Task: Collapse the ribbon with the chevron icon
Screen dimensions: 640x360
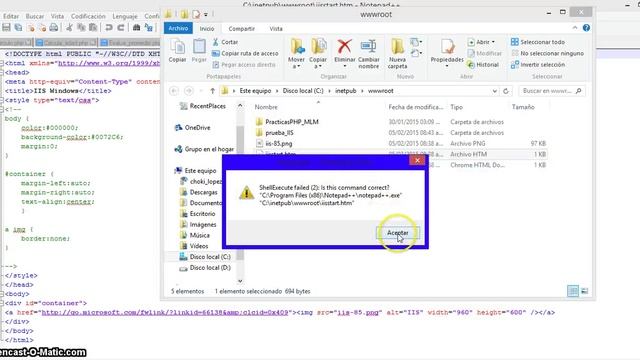Action: click(x=575, y=28)
